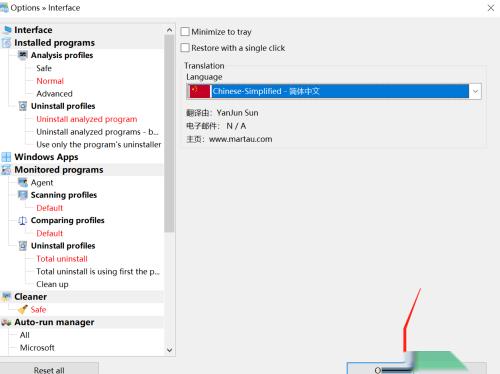The height and width of the screenshot is (374, 500).
Task: Close the Options window
Action: [491, 8]
